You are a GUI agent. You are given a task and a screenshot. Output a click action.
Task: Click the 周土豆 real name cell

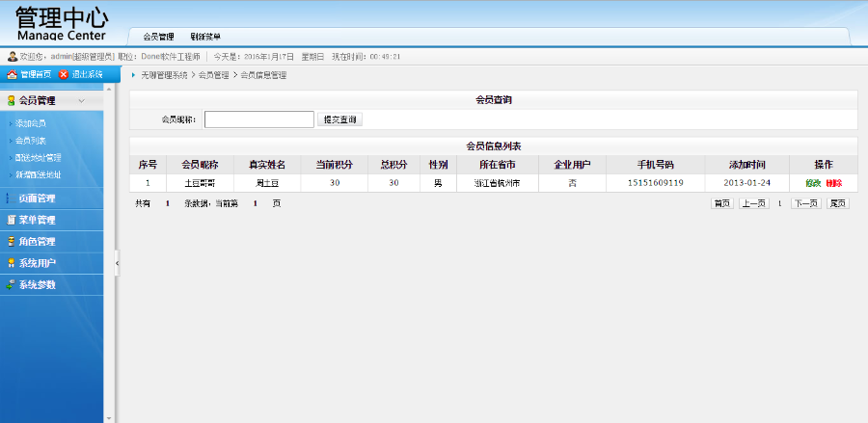coord(267,183)
